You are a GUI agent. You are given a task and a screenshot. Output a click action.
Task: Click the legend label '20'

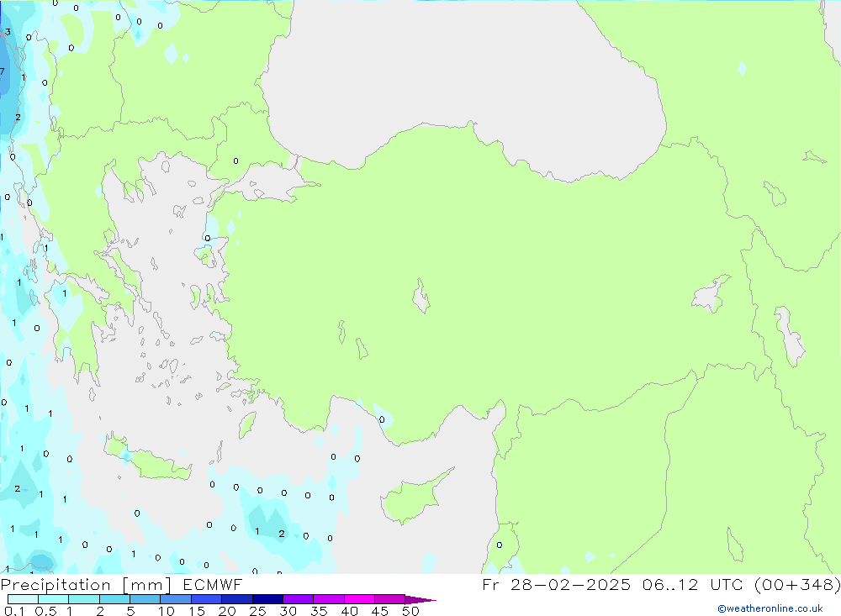point(227,611)
